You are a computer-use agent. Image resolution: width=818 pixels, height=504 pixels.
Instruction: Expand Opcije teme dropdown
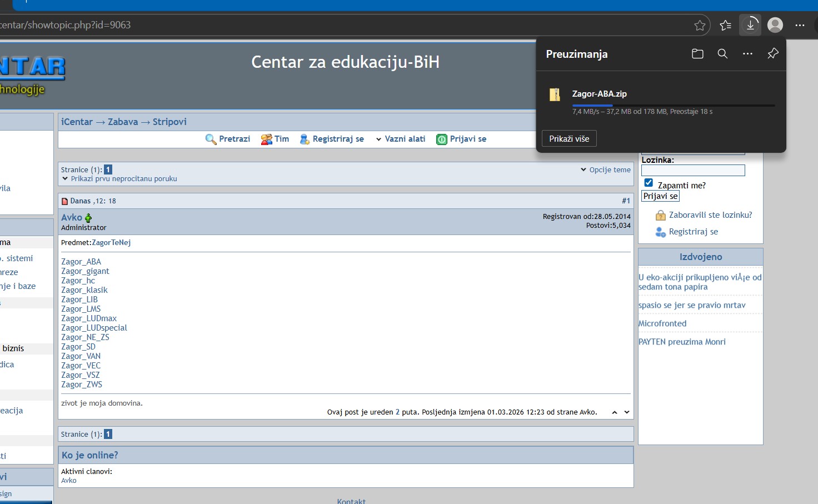(606, 170)
